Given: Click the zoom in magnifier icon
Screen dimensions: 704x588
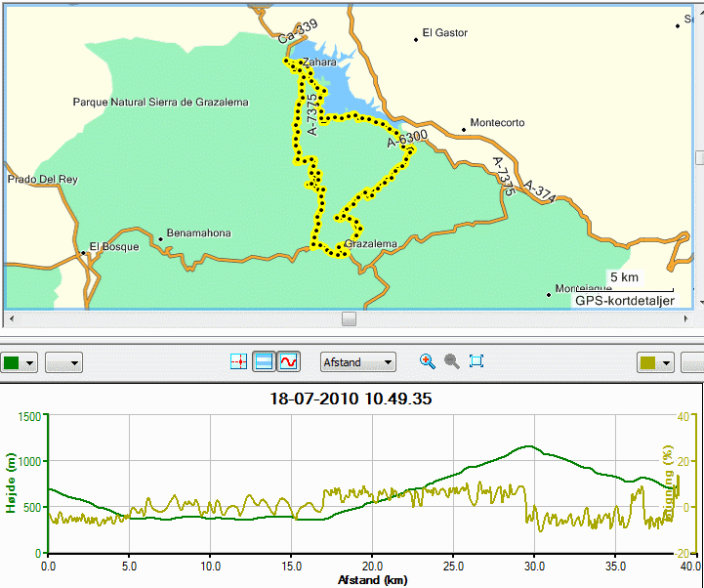Looking at the screenshot, I should [x=428, y=361].
